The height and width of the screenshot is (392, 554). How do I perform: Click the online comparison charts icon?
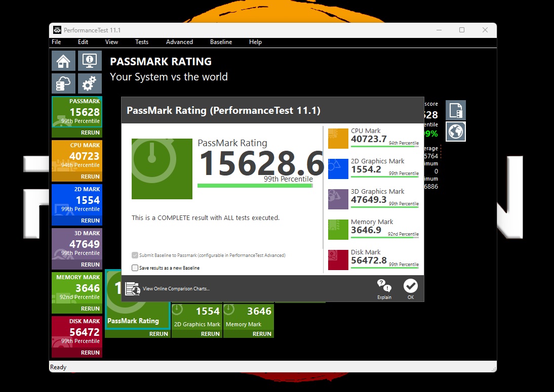click(133, 289)
